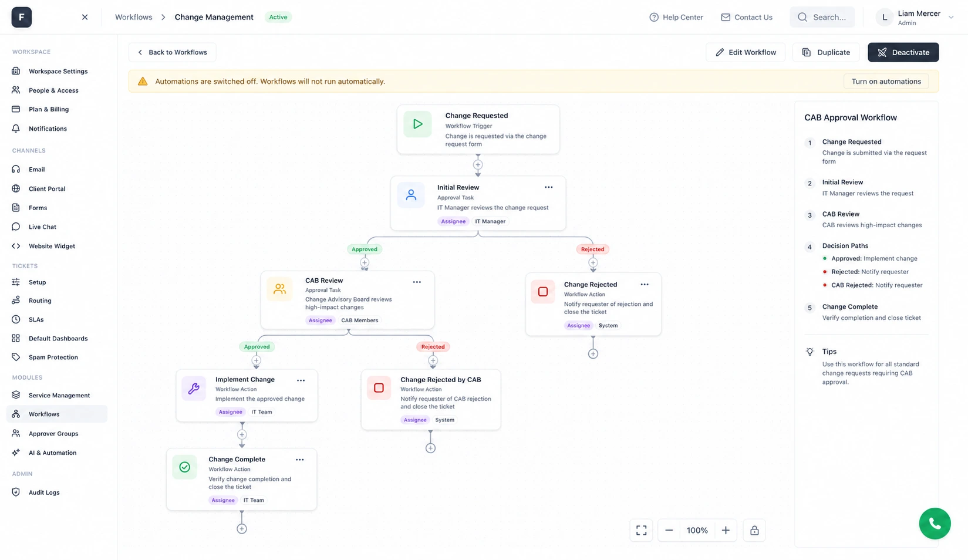
Task: Zoom in the canvas with plus
Action: click(726, 531)
